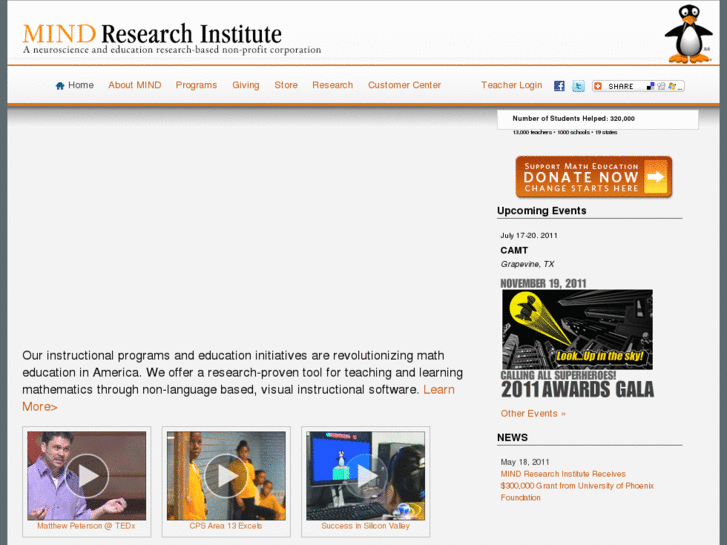Open the About MIND menu
727x545 pixels.
[x=135, y=85]
